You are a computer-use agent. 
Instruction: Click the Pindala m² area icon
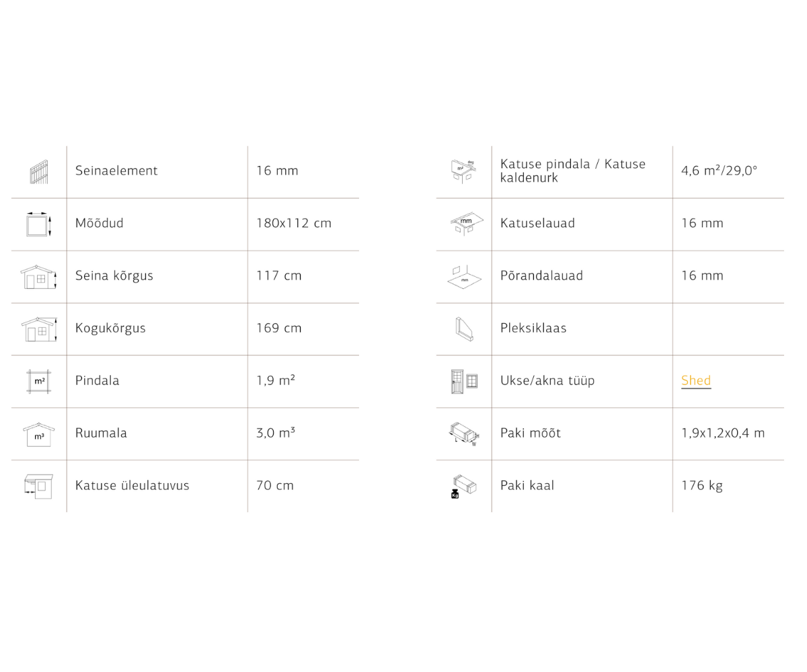(39, 382)
